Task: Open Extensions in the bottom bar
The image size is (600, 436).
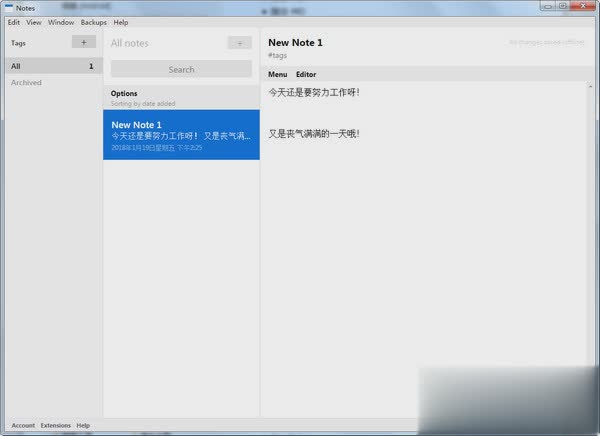Action: (x=55, y=426)
